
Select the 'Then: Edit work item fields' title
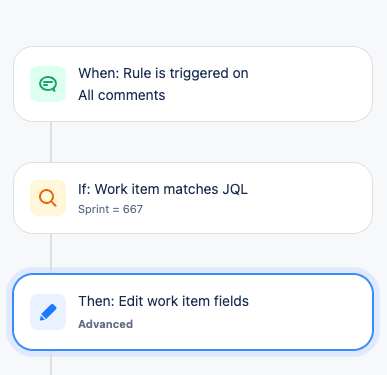click(x=163, y=301)
